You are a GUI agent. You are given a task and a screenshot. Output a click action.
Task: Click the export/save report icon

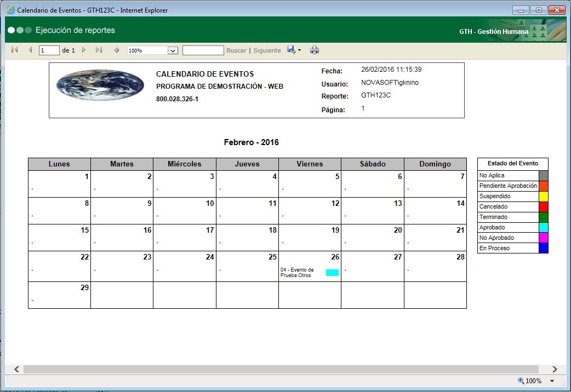(x=291, y=50)
